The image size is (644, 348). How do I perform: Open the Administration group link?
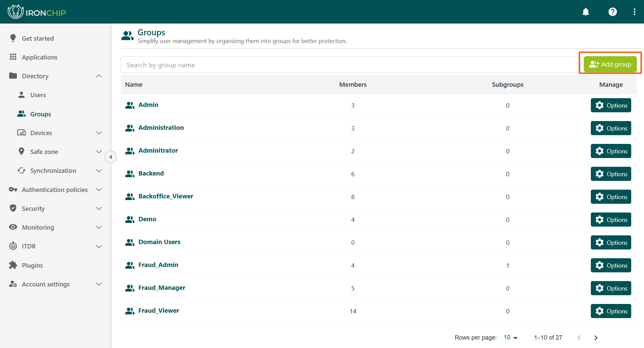[161, 128]
